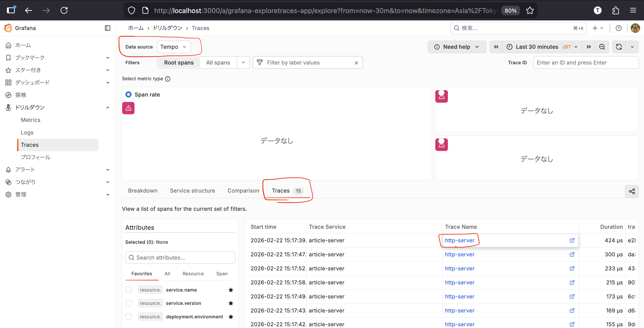
Task: Shift the time range backward with the double-left arrow
Action: click(x=496, y=47)
